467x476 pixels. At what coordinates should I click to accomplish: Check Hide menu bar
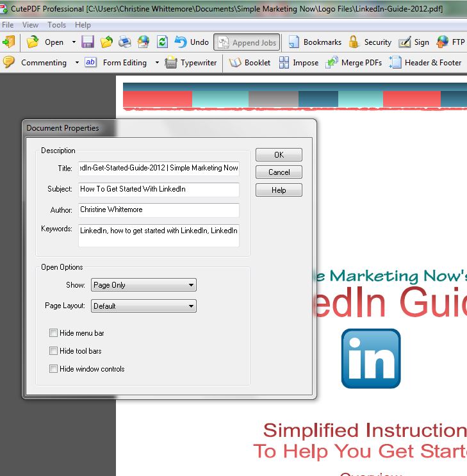[53, 333]
